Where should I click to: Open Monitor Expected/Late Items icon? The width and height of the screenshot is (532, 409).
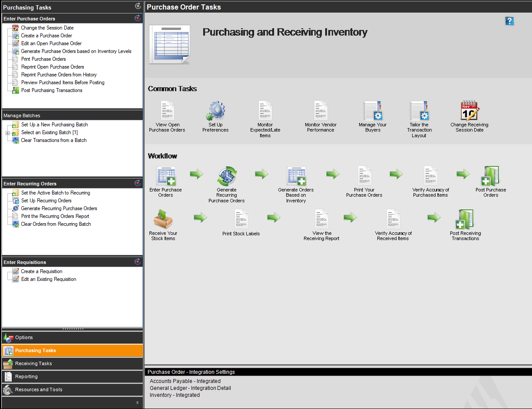coord(265,111)
